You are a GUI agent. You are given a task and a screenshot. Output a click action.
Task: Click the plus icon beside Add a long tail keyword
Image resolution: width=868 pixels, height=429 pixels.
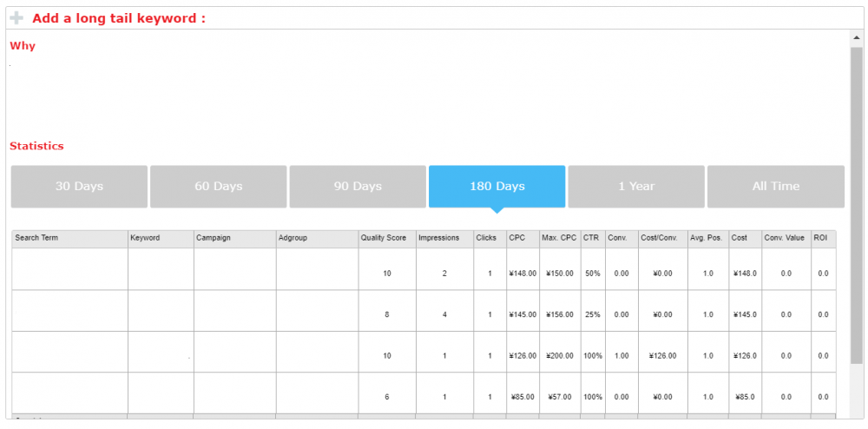[x=16, y=18]
